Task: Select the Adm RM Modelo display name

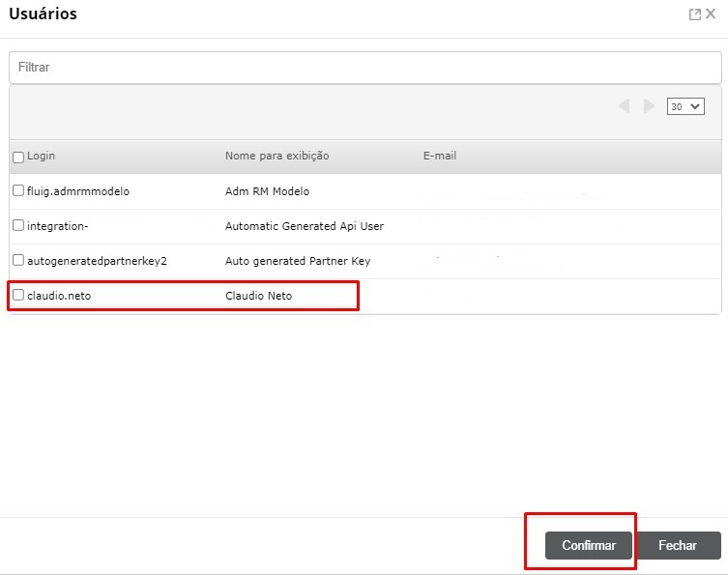Action: (267, 191)
